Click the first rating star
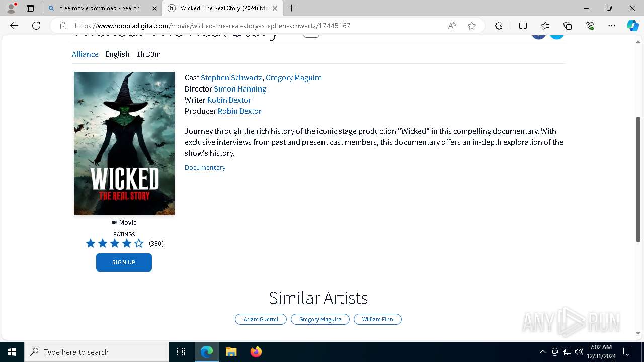Screen dimensions: 644x362 91,243
